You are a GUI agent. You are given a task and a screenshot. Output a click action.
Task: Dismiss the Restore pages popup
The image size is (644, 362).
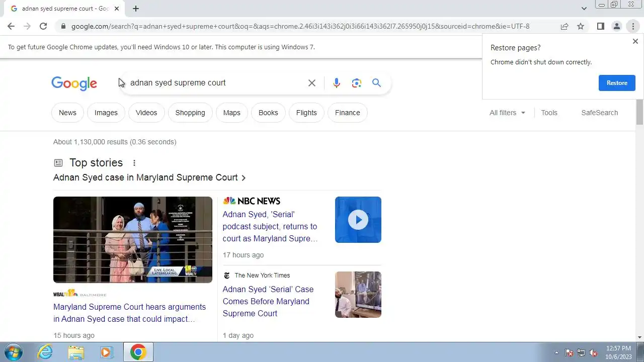pyautogui.click(x=635, y=41)
